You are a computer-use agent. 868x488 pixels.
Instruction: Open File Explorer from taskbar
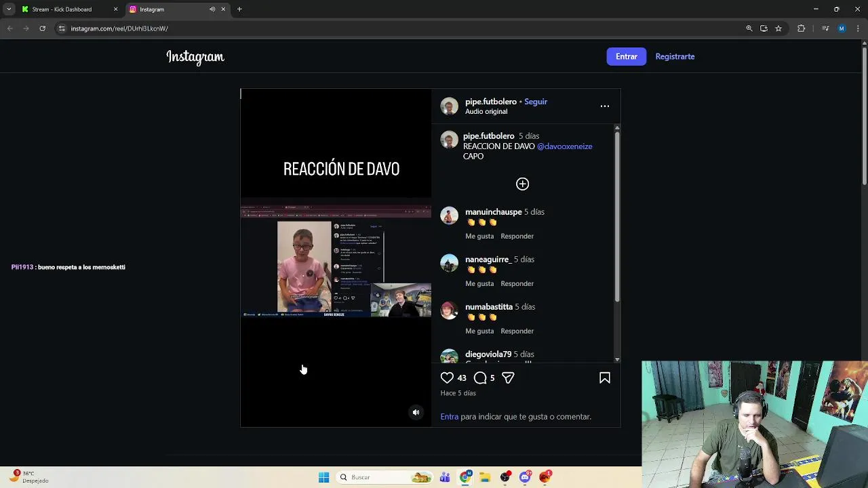click(x=485, y=477)
